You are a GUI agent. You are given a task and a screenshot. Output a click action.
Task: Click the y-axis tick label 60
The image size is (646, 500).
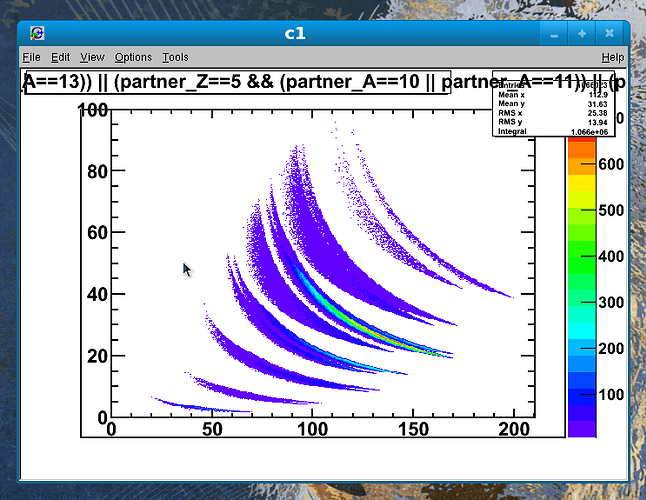click(95, 232)
